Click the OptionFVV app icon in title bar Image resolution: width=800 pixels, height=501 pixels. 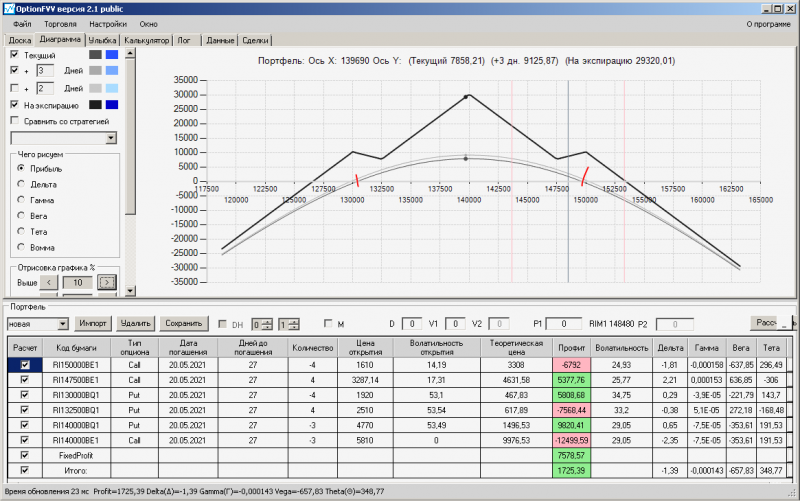[9, 9]
